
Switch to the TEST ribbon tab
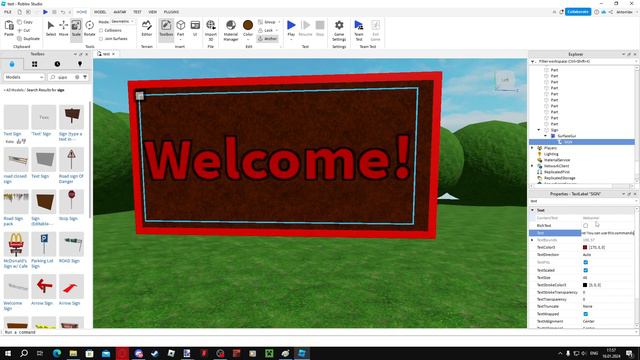(x=137, y=12)
